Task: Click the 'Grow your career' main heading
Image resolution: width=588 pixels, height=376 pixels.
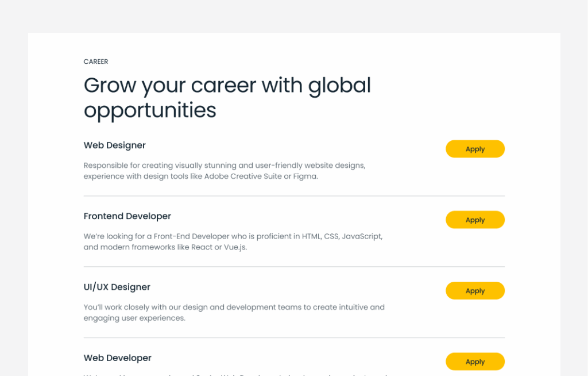Action: click(x=227, y=97)
